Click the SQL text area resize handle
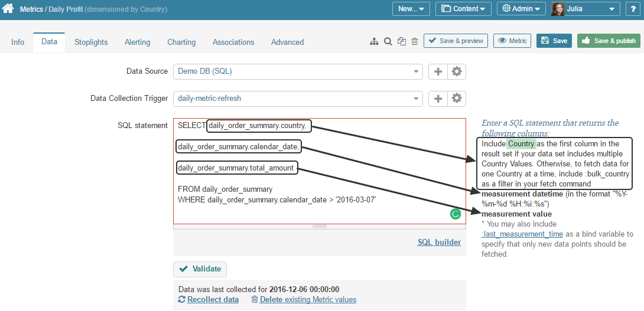Screen dimensions: 644x311 point(320,227)
